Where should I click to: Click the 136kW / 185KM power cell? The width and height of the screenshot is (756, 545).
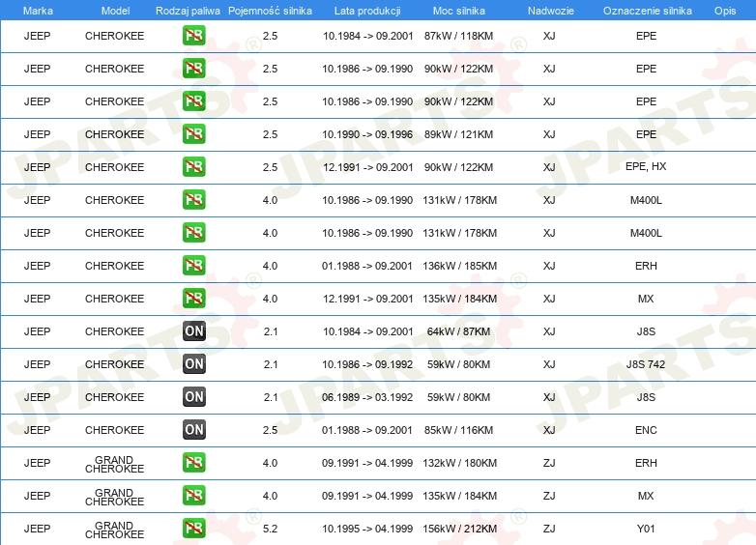click(459, 266)
